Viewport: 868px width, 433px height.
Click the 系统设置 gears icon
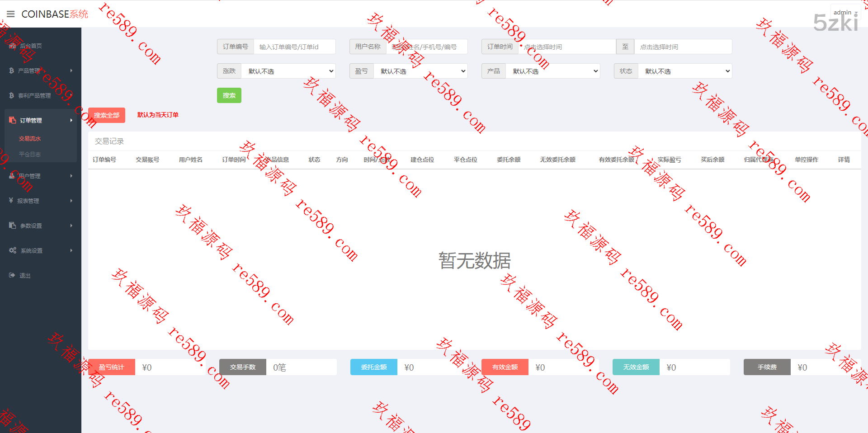tap(13, 250)
